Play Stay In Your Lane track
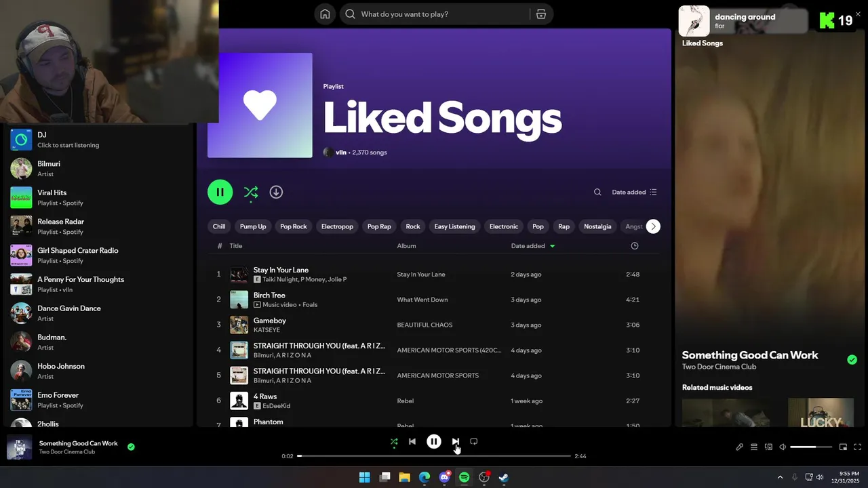This screenshot has height=488, width=868. coord(434,274)
